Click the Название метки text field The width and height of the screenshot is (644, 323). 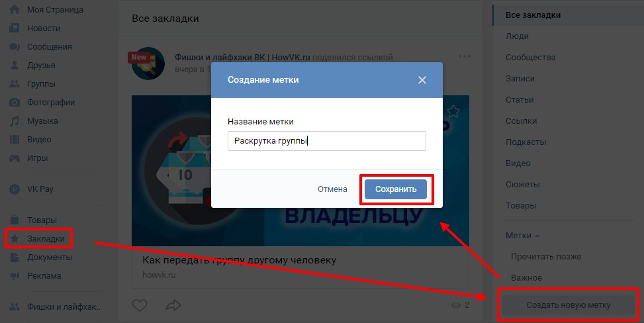[x=326, y=141]
